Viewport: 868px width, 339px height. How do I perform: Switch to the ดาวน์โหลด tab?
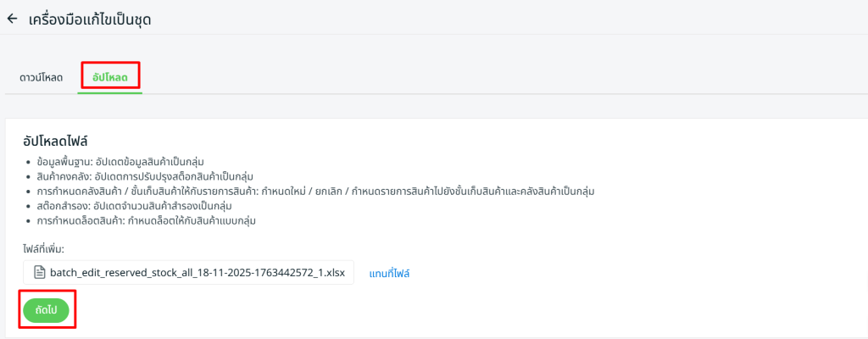(x=41, y=77)
